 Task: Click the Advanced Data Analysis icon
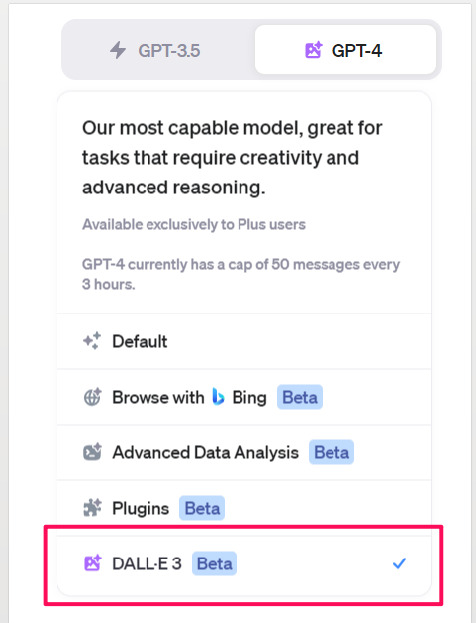92,452
